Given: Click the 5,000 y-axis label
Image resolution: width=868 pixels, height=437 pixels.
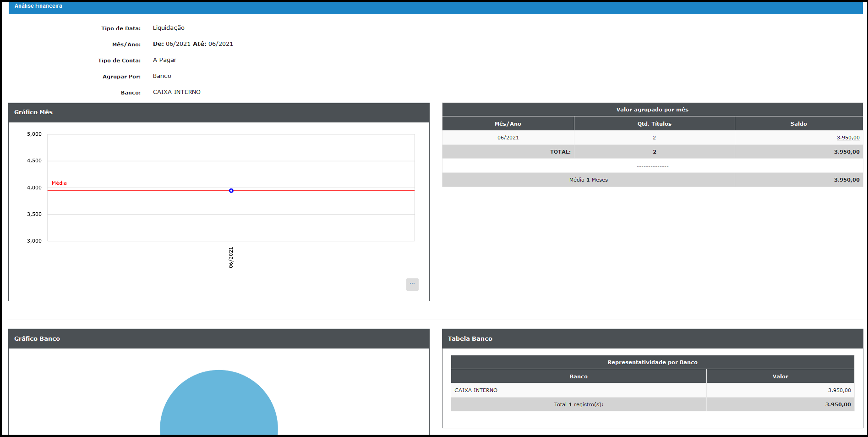Looking at the screenshot, I should pyautogui.click(x=34, y=134).
